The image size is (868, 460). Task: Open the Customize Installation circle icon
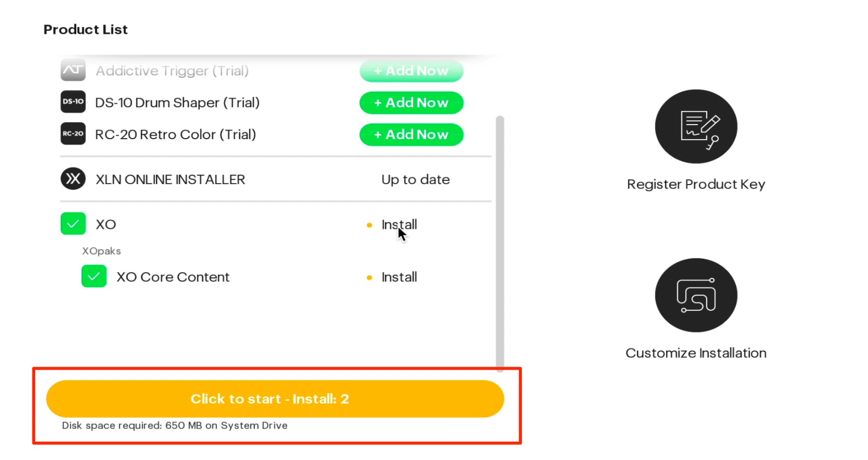[696, 295]
